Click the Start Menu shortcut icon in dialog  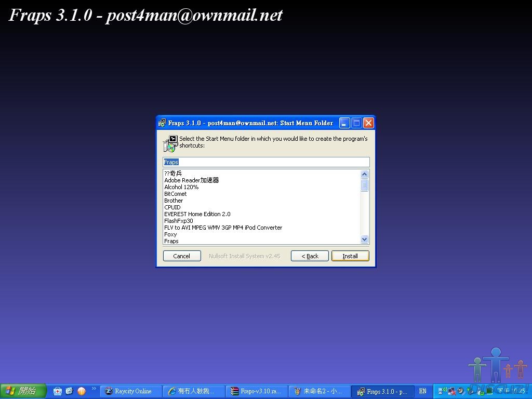(x=170, y=143)
